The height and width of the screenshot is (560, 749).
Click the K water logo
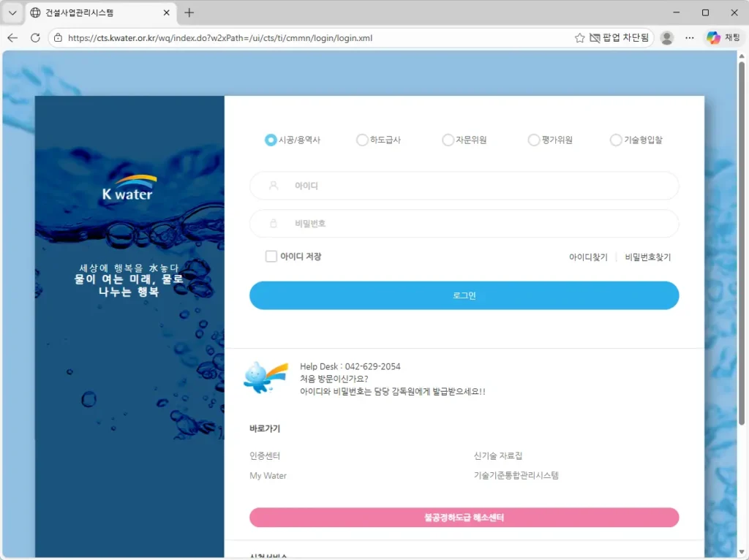tap(128, 185)
